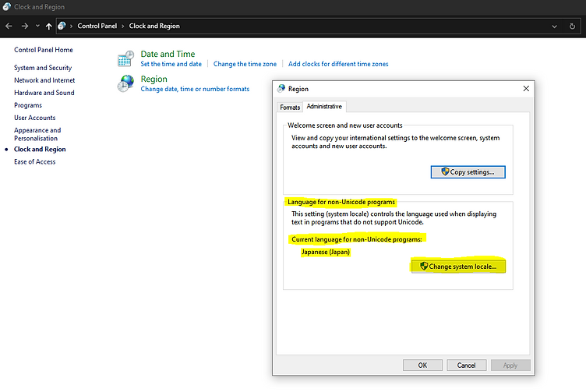
Task: Close the Region dialog
Action: (526, 89)
